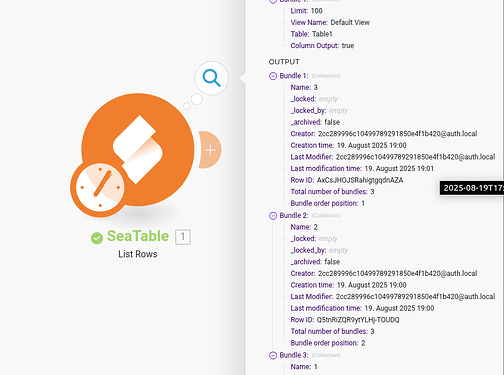This screenshot has width=504, height=375.
Task: Select '_archived: false' in Bundle 1
Action: 315,122
